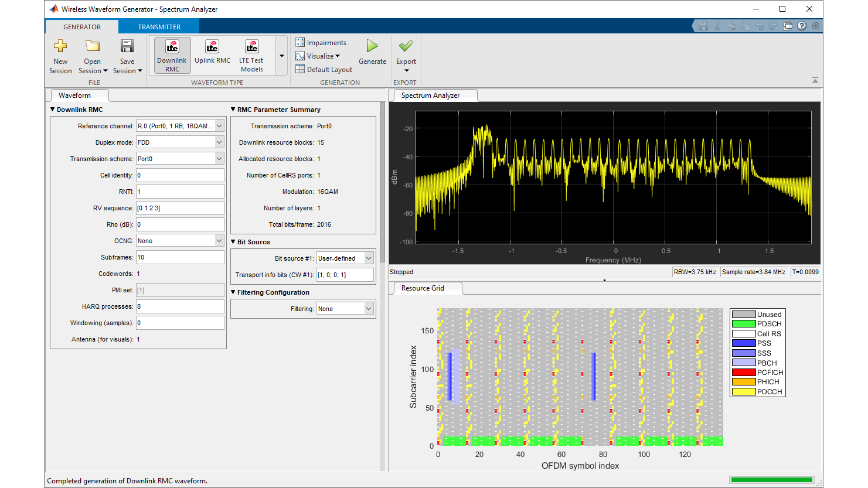Open Help from the quick access toolbar

802,26
